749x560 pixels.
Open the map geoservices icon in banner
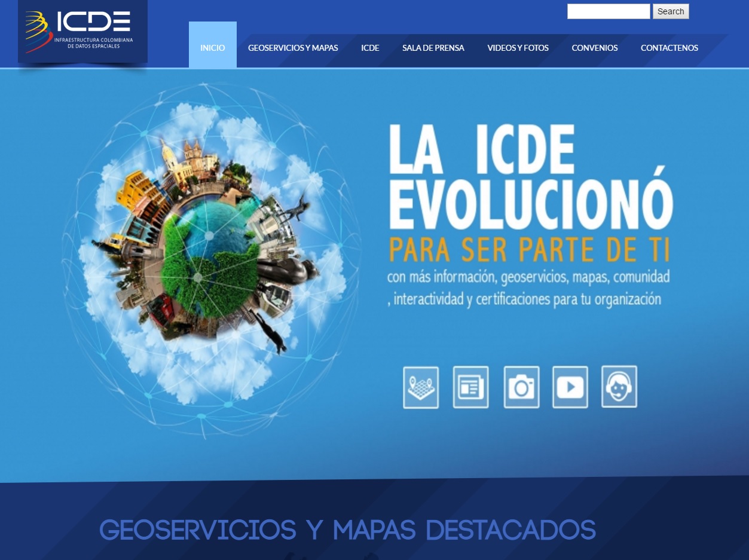tap(421, 387)
